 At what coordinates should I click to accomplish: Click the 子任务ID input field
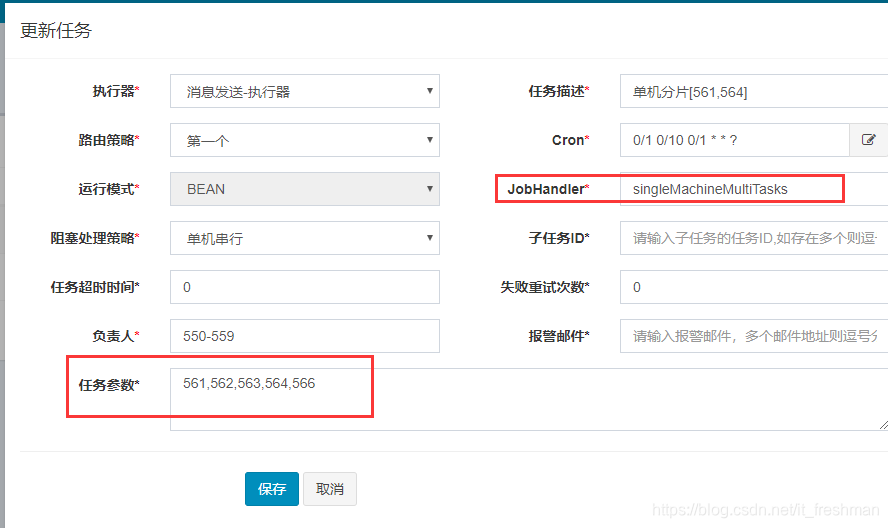[754, 238]
